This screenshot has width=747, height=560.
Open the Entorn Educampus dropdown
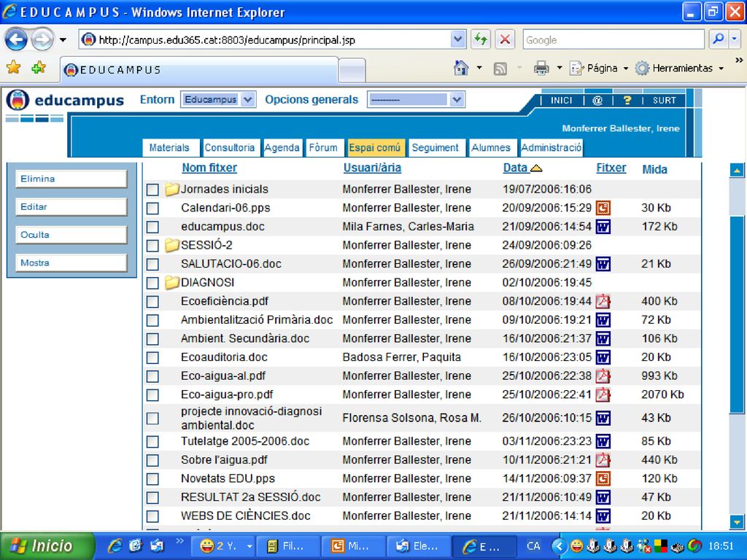(218, 99)
